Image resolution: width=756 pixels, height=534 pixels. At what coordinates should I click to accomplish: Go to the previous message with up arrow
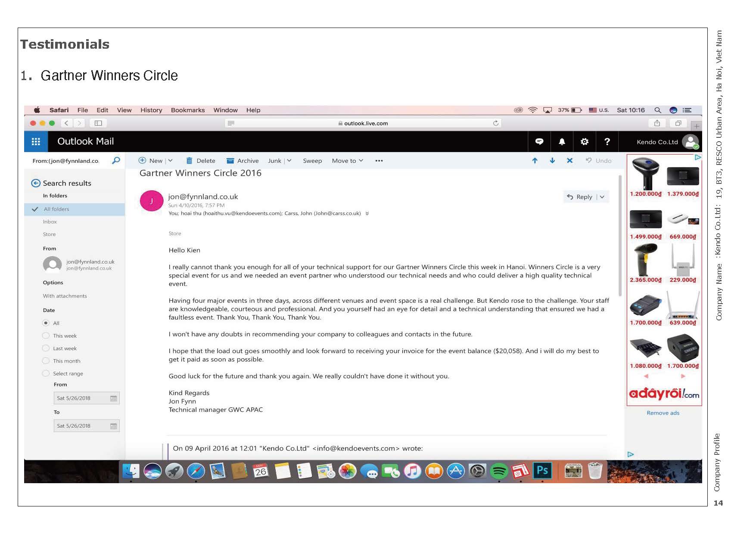click(535, 161)
